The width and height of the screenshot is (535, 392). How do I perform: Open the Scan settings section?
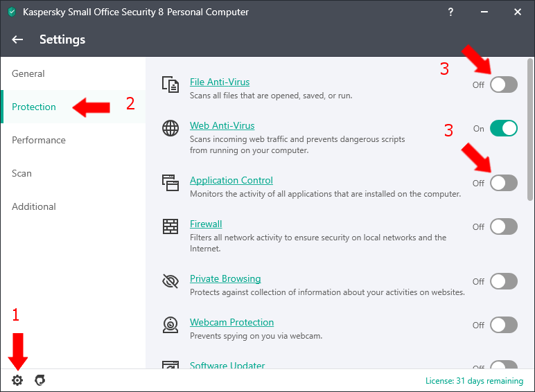[x=73, y=173]
